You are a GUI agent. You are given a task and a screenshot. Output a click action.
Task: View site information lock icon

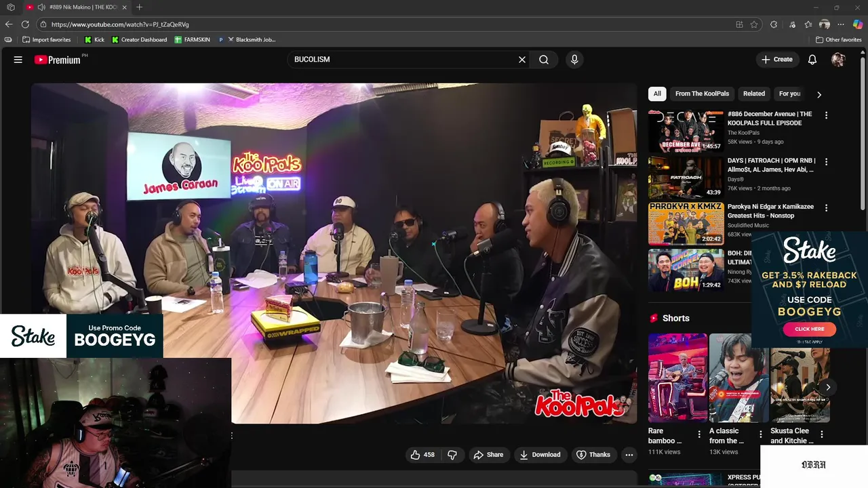pos(43,24)
